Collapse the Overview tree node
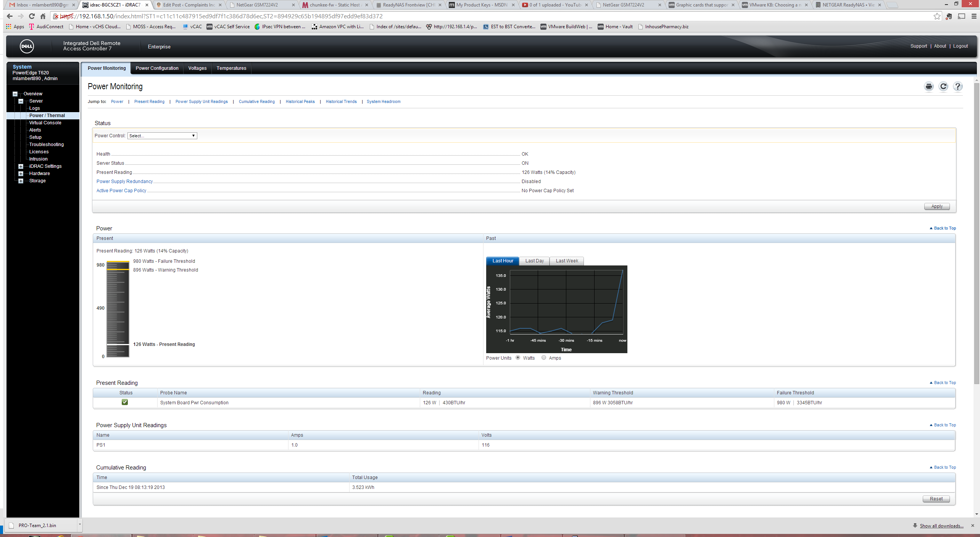Image resolution: width=980 pixels, height=537 pixels. pyautogui.click(x=15, y=94)
